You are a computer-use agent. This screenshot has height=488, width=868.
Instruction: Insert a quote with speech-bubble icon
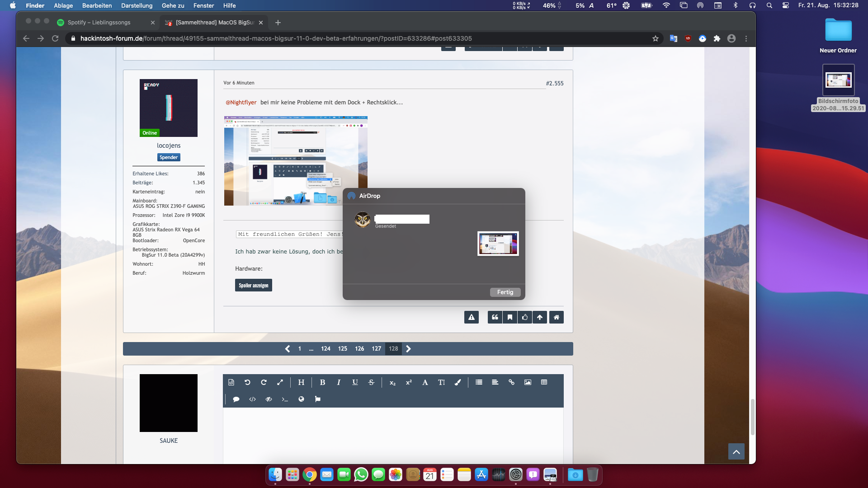pos(236,399)
